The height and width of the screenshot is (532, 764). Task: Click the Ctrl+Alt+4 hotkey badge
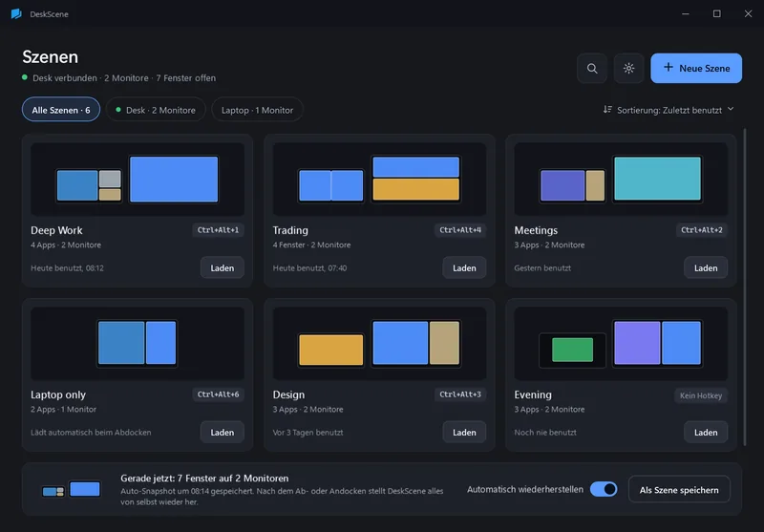point(460,230)
